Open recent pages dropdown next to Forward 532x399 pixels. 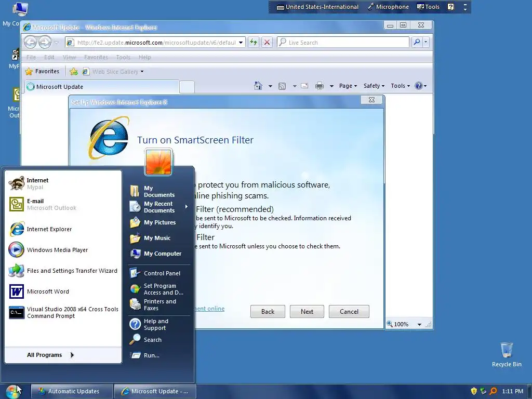click(x=56, y=43)
